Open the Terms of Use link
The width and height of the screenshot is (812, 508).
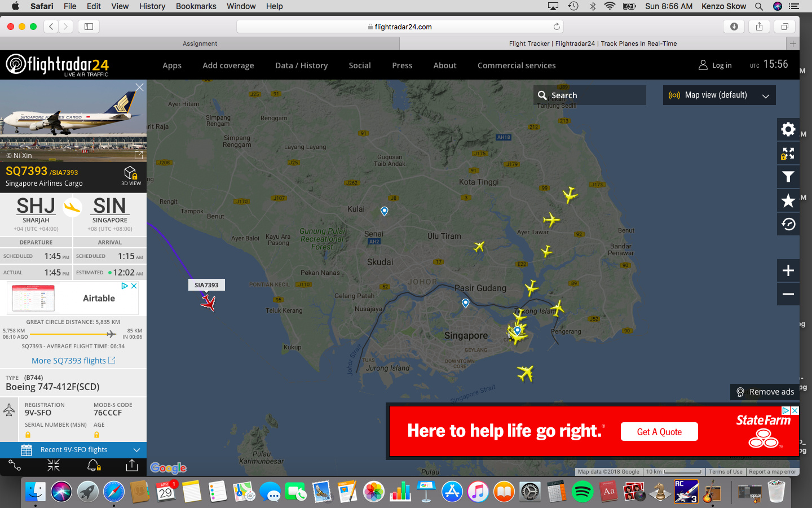(726, 472)
